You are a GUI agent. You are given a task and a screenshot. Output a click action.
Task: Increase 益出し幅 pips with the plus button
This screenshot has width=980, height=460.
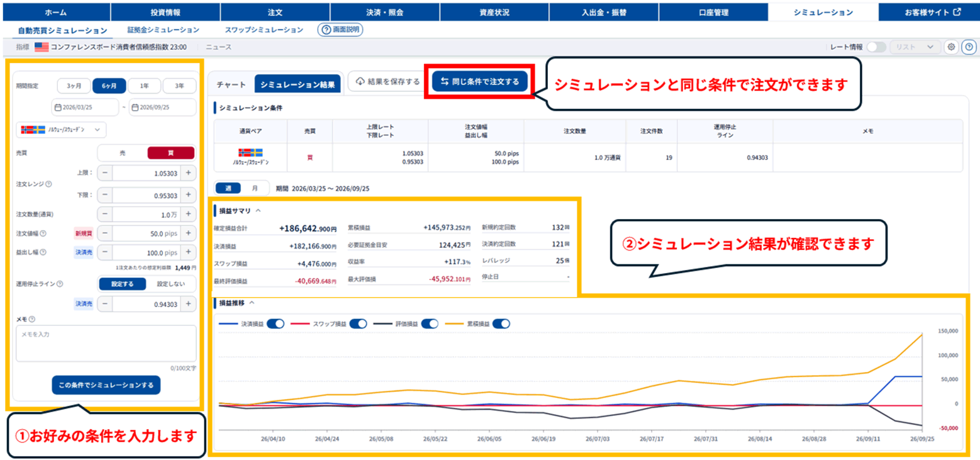[x=188, y=253]
